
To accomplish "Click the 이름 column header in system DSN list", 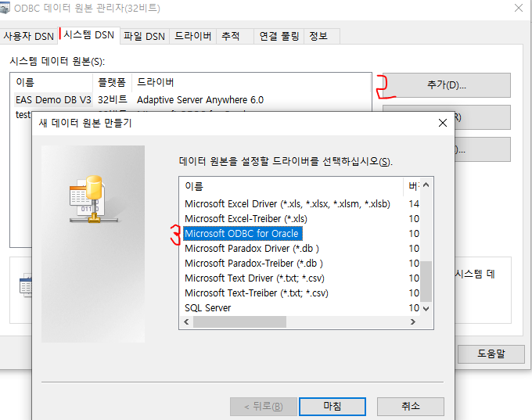I will (52, 82).
